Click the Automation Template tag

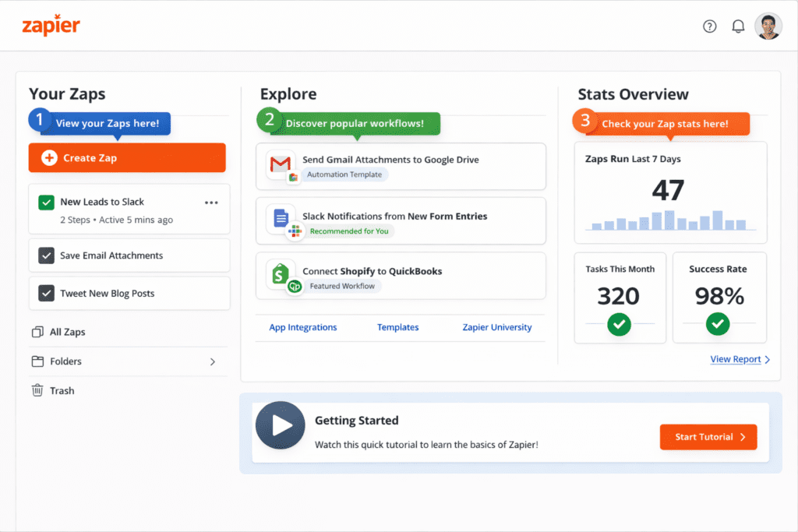coord(344,174)
